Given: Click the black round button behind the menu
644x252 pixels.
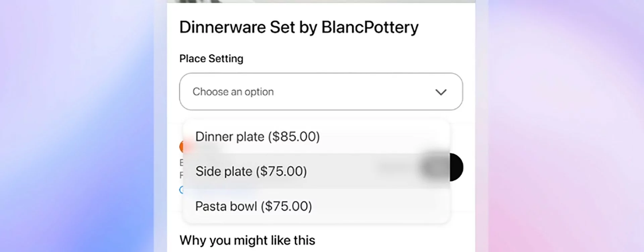Looking at the screenshot, I should (457, 167).
